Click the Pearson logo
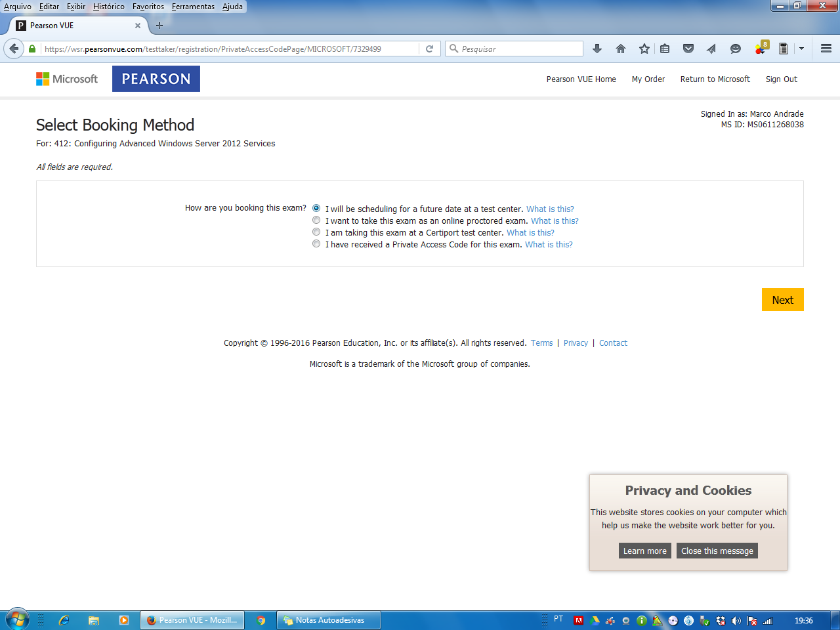This screenshot has width=840, height=630. tap(156, 79)
